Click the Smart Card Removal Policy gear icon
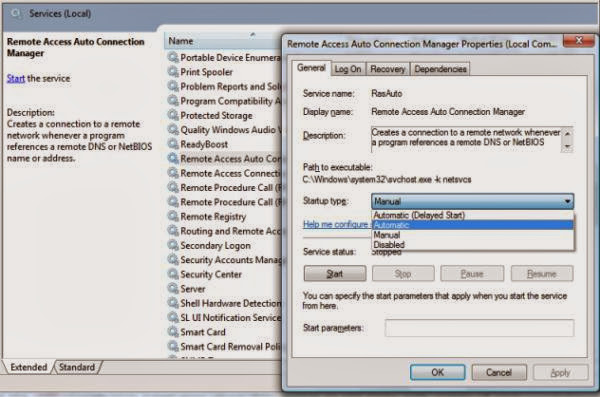600x397 pixels. pyautogui.click(x=173, y=346)
